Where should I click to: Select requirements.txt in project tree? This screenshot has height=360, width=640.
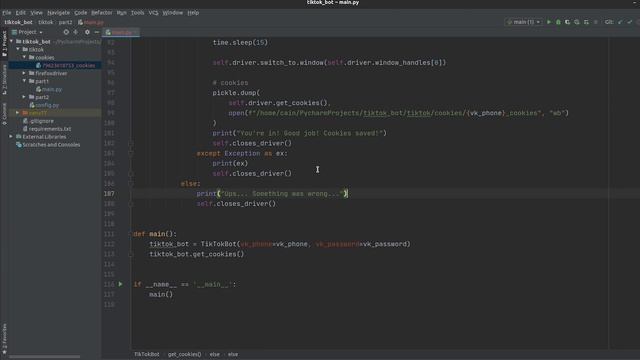47,129
